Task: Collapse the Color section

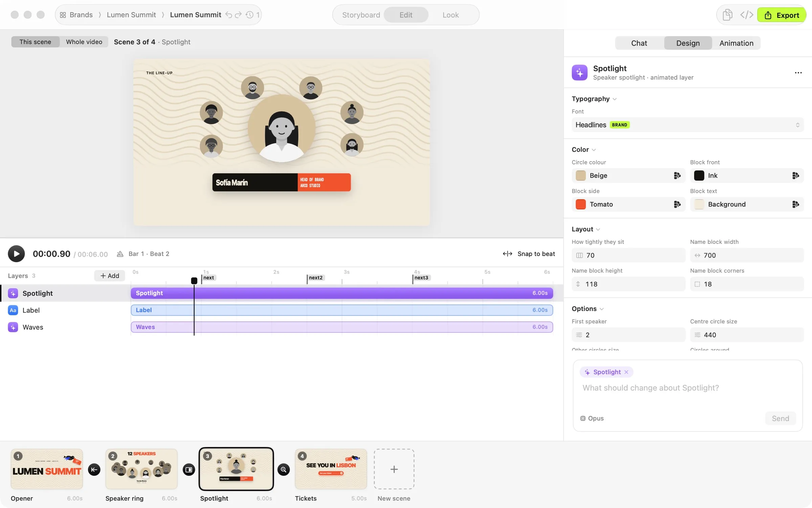Action: click(584, 150)
